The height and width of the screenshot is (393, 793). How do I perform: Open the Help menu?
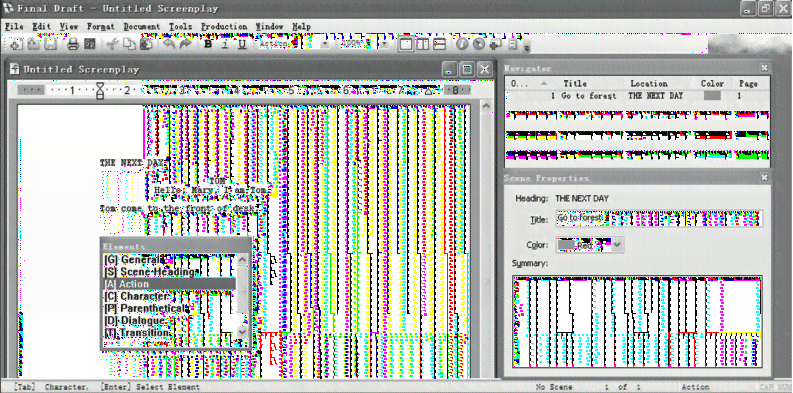pyautogui.click(x=301, y=26)
